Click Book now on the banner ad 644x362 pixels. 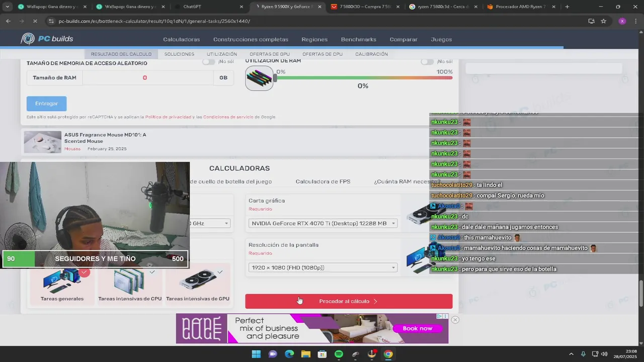click(417, 328)
